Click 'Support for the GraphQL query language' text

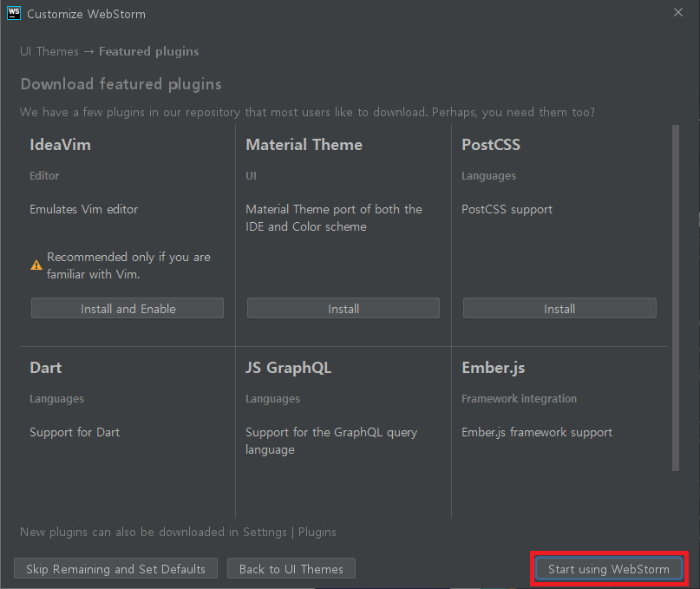coord(331,441)
